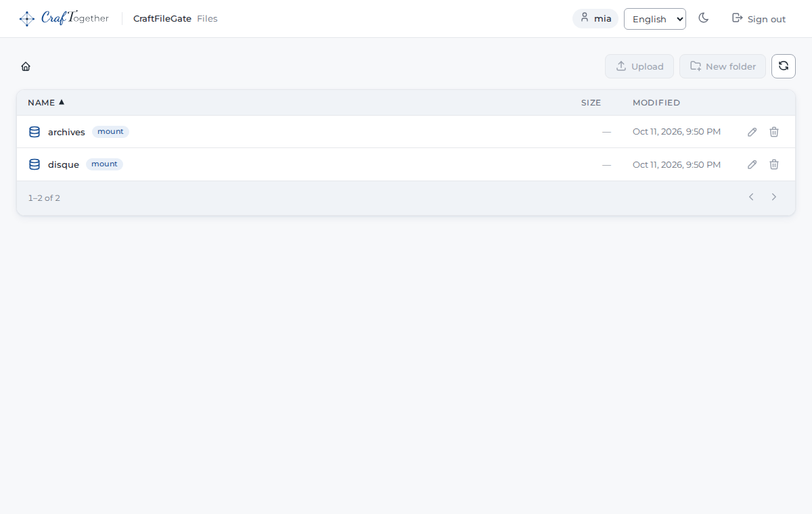
Task: Toggle dark mode moon icon
Action: coord(704,18)
